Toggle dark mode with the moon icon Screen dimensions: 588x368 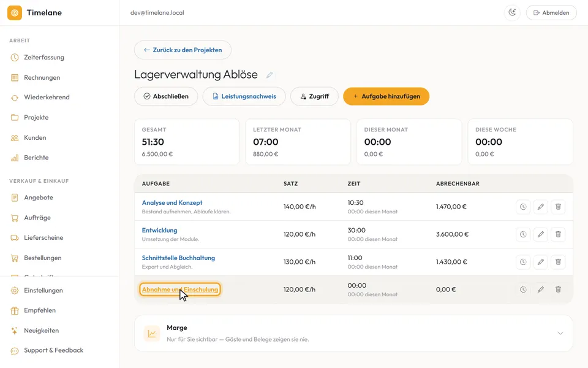click(512, 13)
